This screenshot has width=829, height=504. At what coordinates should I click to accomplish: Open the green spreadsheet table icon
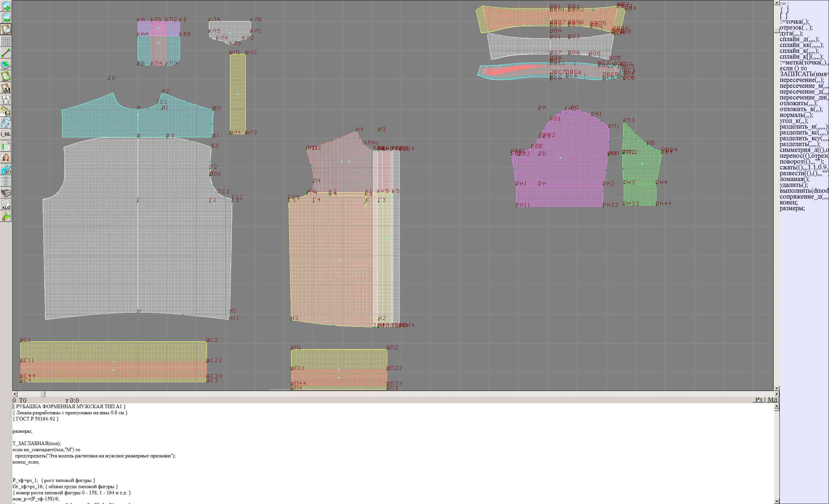click(x=6, y=146)
